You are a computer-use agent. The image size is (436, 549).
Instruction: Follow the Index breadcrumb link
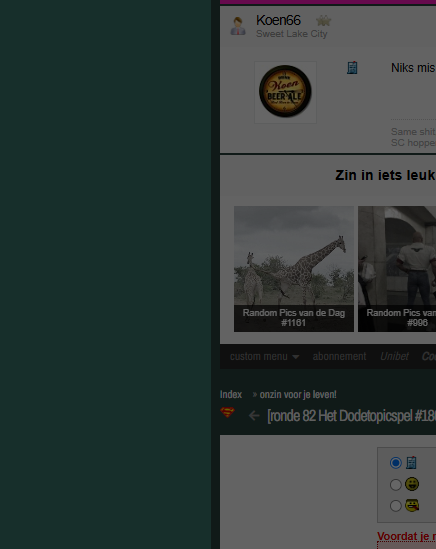click(x=231, y=395)
